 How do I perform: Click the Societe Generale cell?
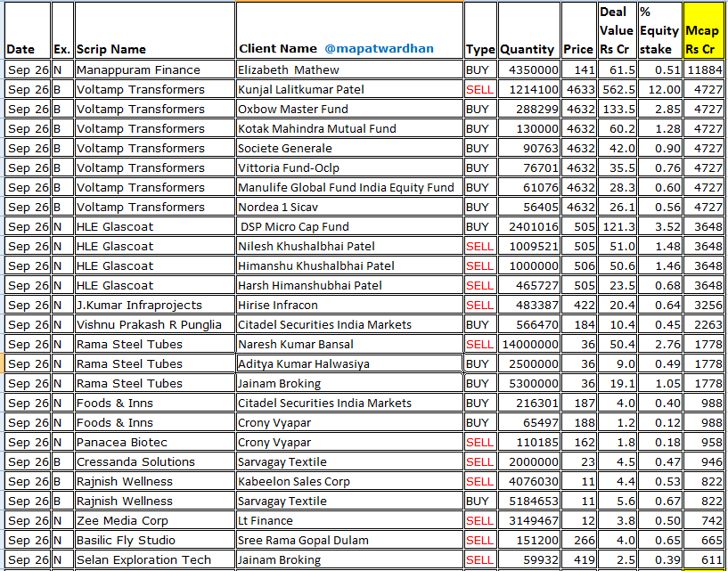click(349, 148)
